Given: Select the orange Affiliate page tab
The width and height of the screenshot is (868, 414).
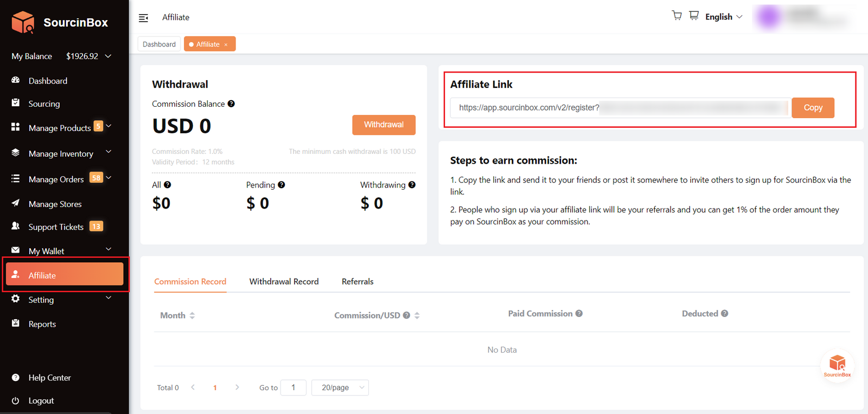Looking at the screenshot, I should coord(209,44).
